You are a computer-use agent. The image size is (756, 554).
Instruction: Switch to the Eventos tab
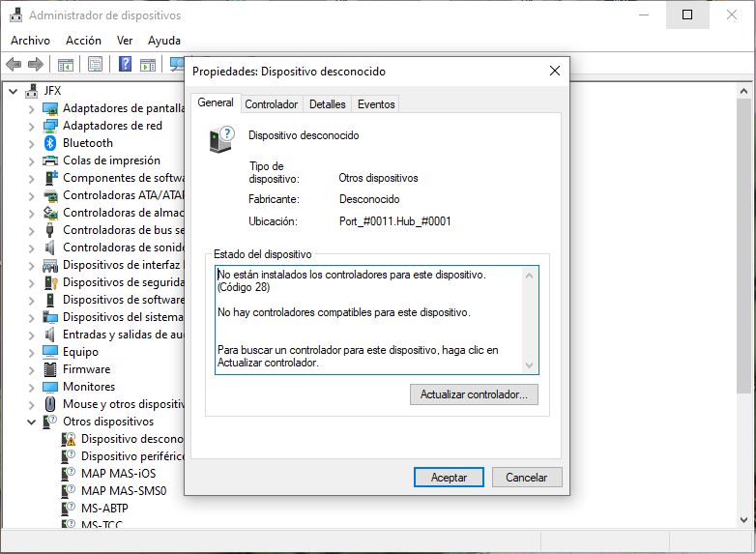click(376, 104)
